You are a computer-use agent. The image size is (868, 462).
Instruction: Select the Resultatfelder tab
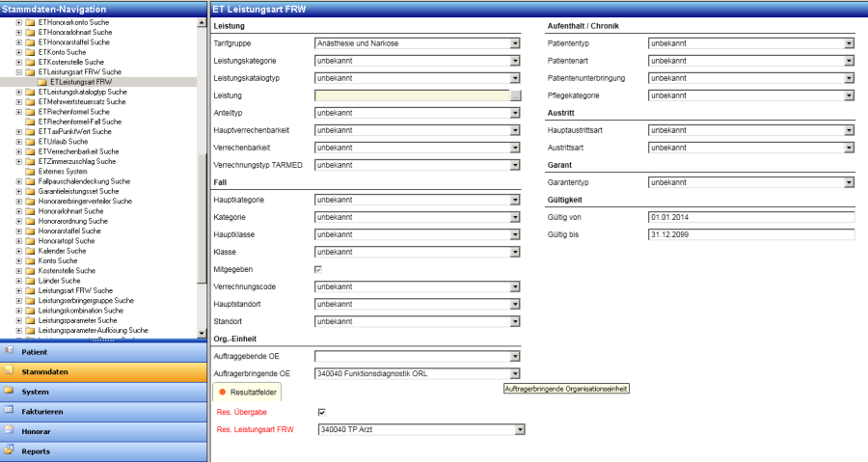[247, 393]
